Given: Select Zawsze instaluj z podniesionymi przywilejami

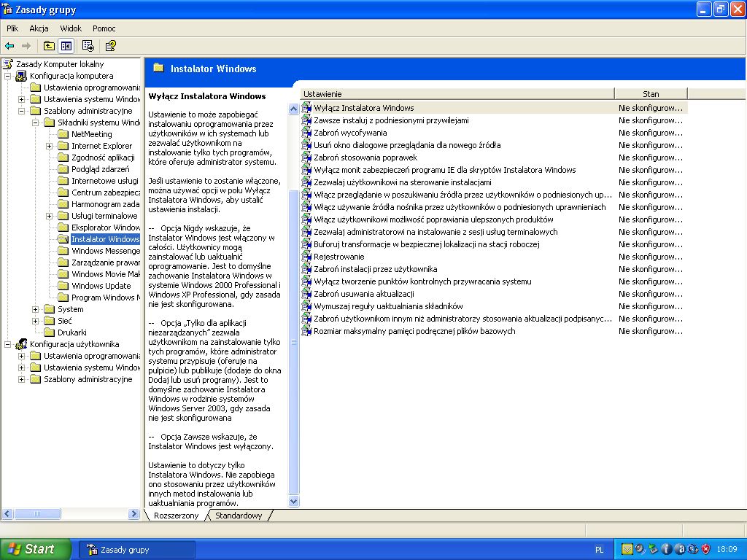Looking at the screenshot, I should (x=391, y=120).
